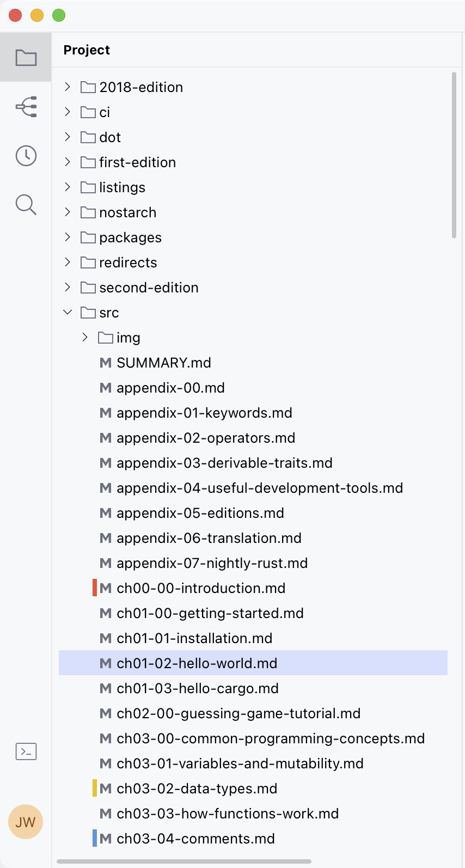This screenshot has height=868, width=465.
Task: Expand the img subfolder
Action: (85, 337)
